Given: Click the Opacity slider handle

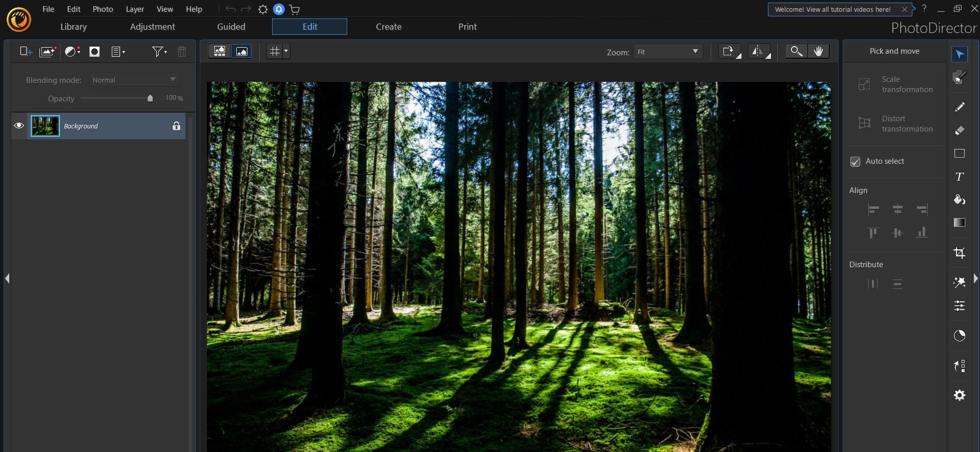Looking at the screenshot, I should (150, 98).
